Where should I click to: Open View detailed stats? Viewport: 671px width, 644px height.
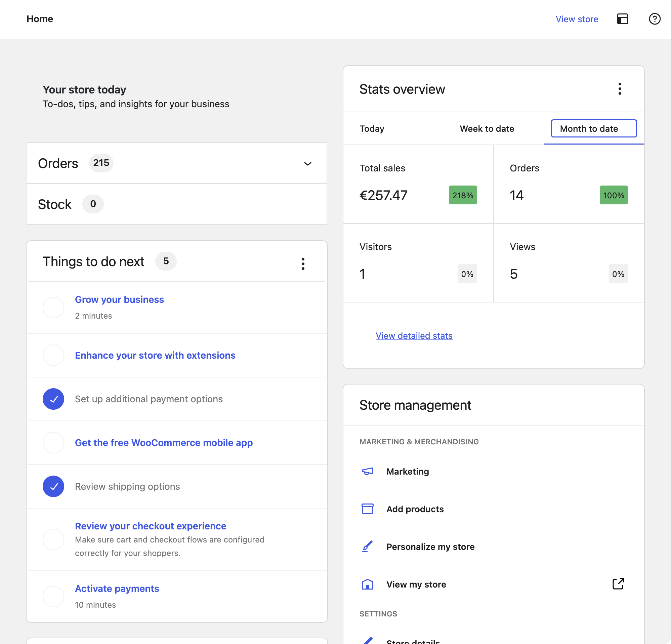click(414, 335)
